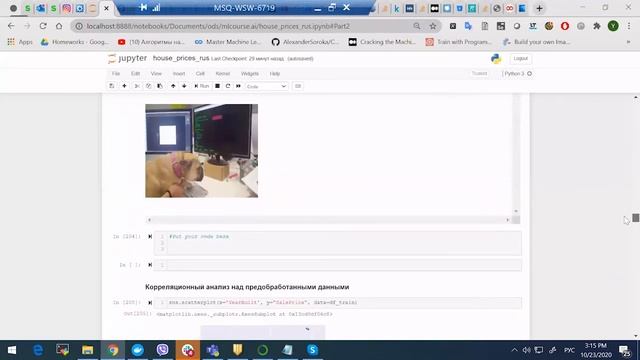
Task: Open the Windows Start menu
Action: coord(12,350)
